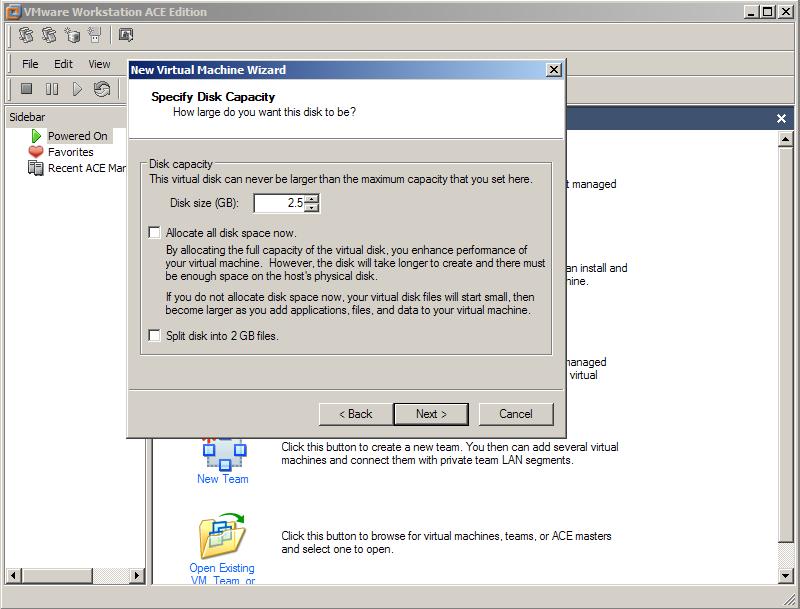
Task: Select Powered On in the sidebar
Action: pos(77,136)
